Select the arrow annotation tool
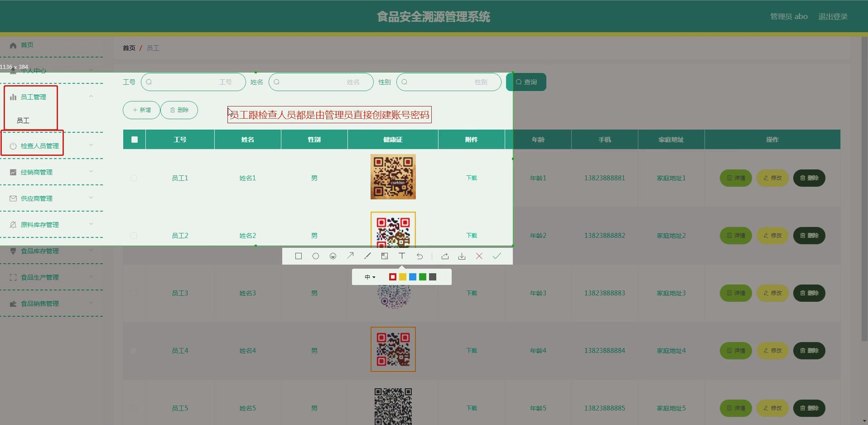The image size is (868, 425). tap(350, 256)
